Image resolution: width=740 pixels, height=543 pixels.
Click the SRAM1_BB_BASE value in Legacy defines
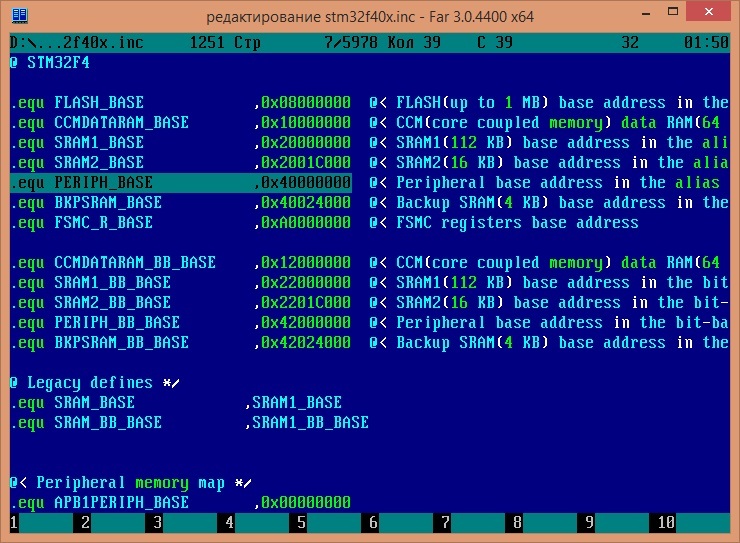click(x=310, y=422)
